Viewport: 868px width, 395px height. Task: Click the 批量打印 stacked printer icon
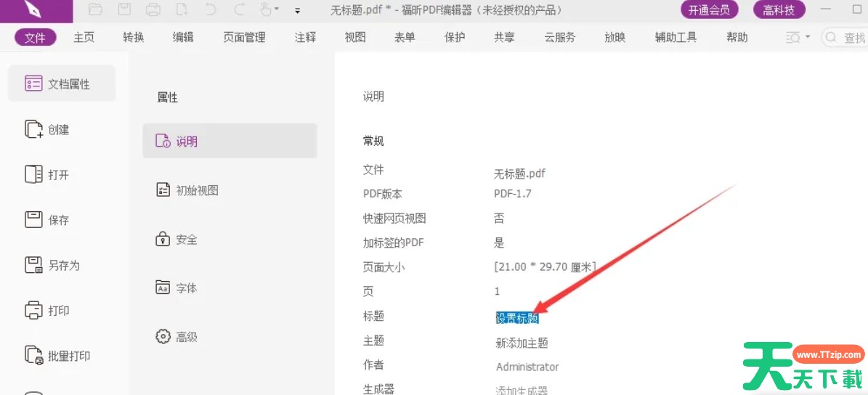[33, 356]
